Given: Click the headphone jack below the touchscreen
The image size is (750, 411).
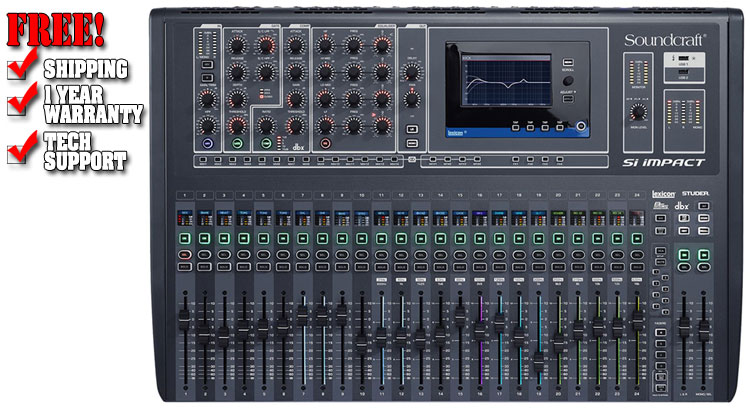Looking at the screenshot, I should [581, 126].
